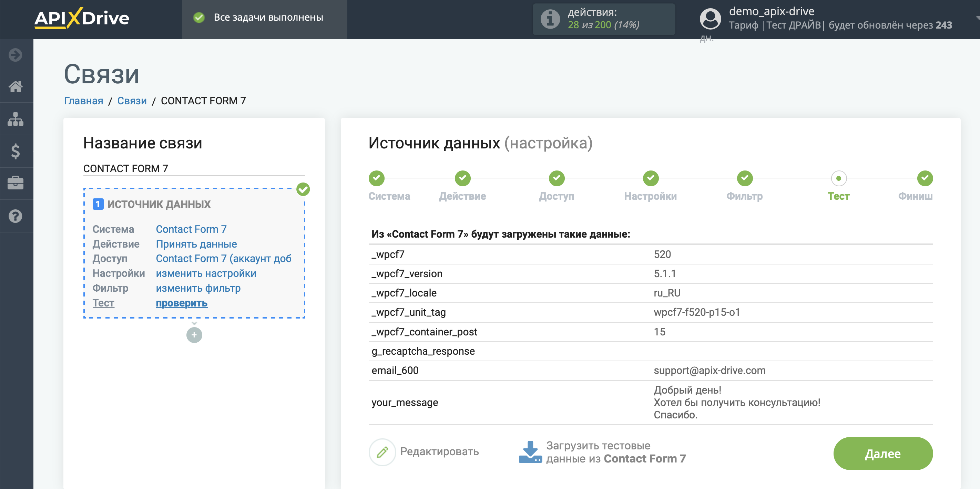Go to the Доступ step circle
The image size is (980, 489).
click(556, 178)
